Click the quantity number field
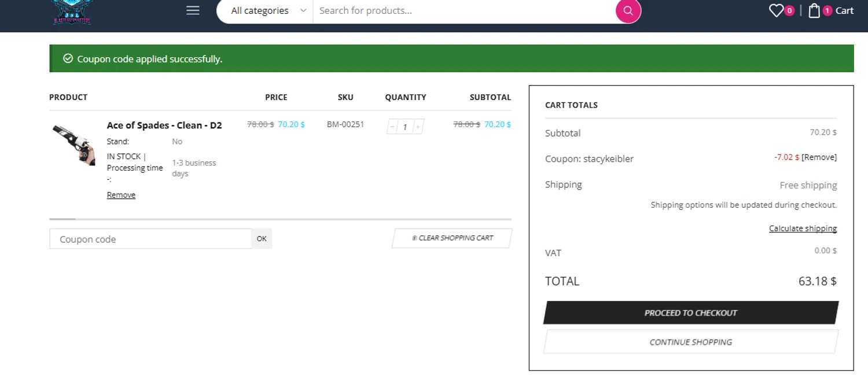Screen dimensions: 868x392 tap(405, 127)
